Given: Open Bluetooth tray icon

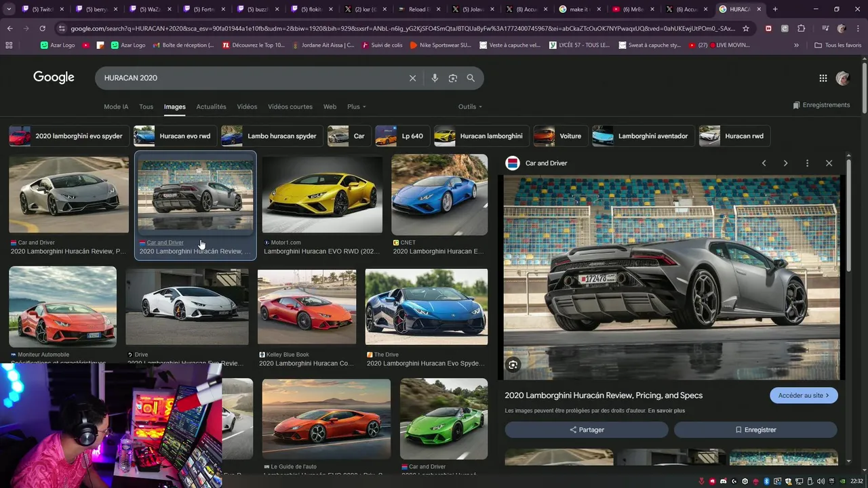Looking at the screenshot, I should tap(766, 481).
